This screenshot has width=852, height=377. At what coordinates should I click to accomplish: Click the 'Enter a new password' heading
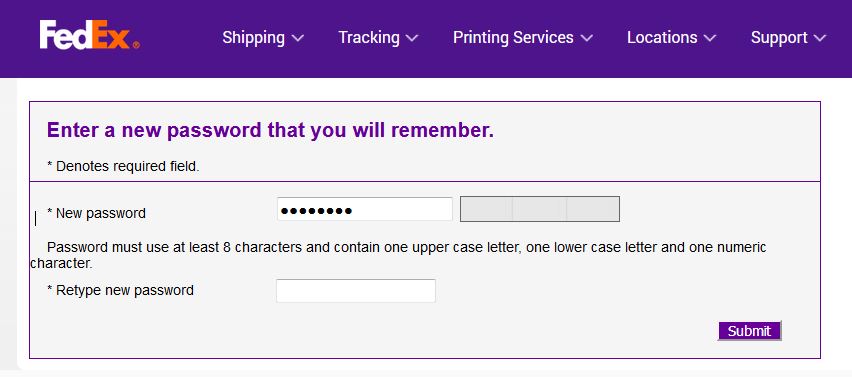[270, 130]
